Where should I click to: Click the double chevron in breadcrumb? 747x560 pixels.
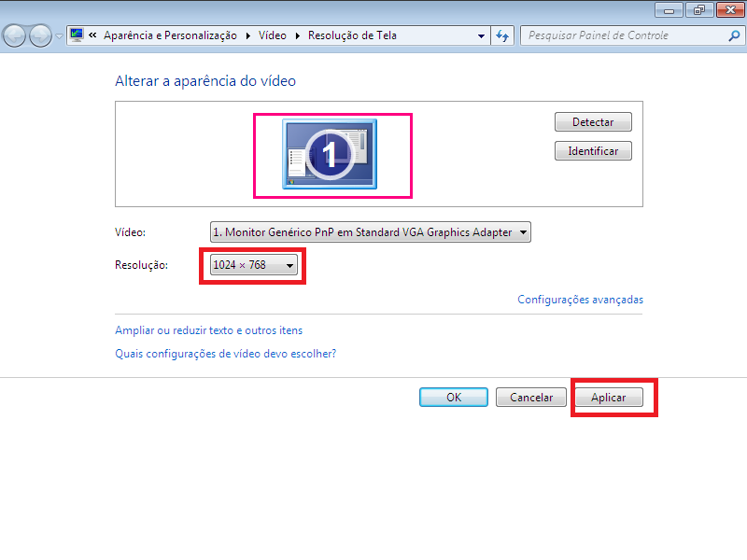[92, 35]
